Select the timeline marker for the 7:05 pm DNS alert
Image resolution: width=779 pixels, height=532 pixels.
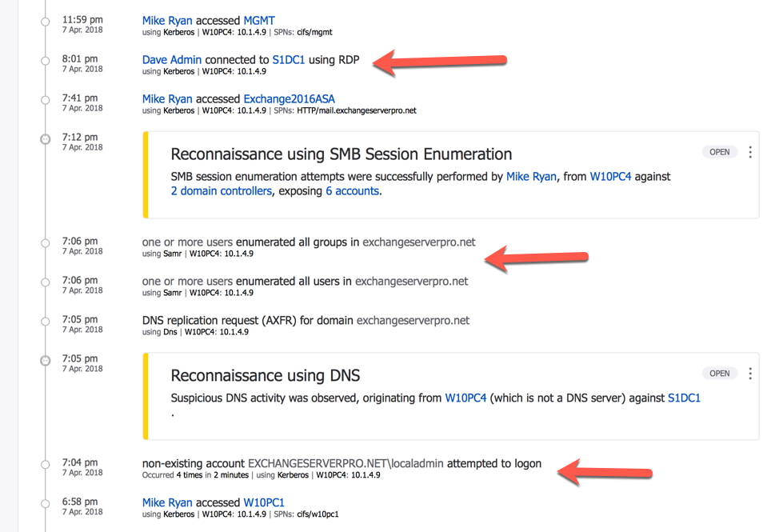(x=46, y=358)
